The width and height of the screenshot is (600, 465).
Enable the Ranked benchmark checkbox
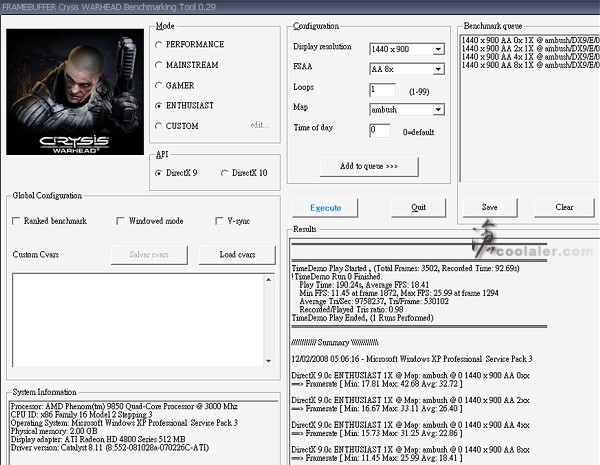[16, 221]
